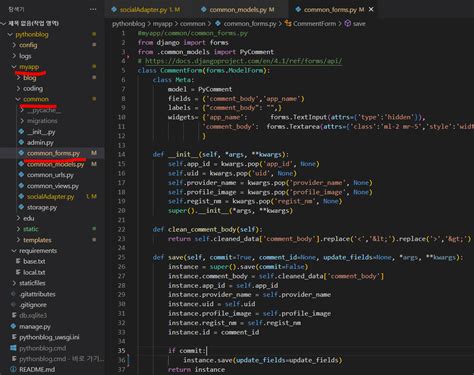Screen dimensions: 474x375
Task: Open the .gitignore file
Action: coord(33,305)
